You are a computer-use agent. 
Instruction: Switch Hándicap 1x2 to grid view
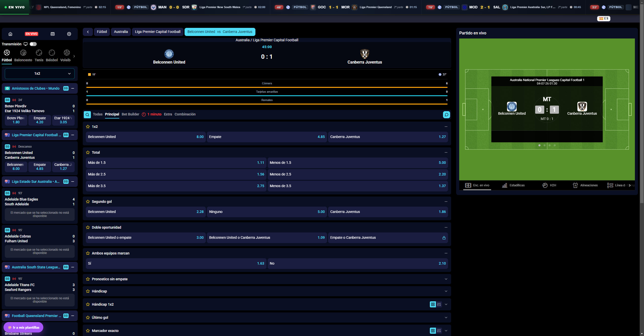(x=433, y=304)
